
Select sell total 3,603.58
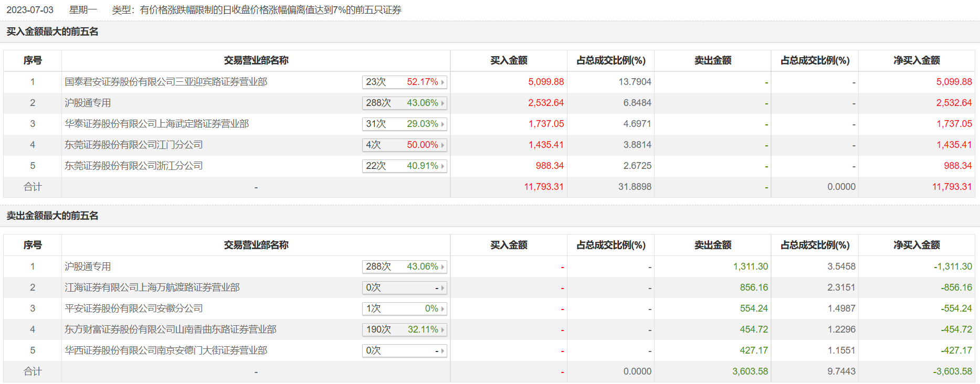point(750,371)
